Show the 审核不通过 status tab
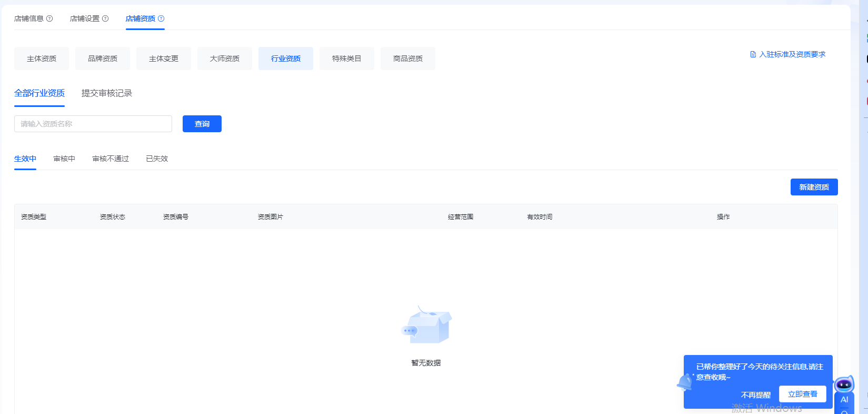This screenshot has height=414, width=868. click(111, 159)
